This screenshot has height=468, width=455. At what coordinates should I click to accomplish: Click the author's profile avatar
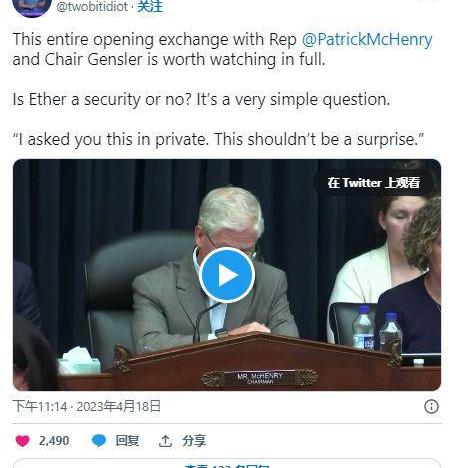pyautogui.click(x=32, y=8)
